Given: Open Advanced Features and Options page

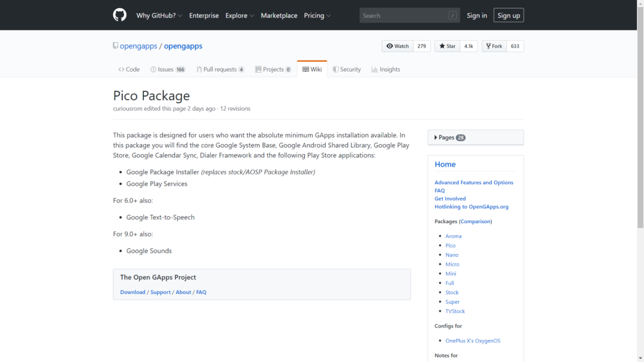Looking at the screenshot, I should click(474, 183).
